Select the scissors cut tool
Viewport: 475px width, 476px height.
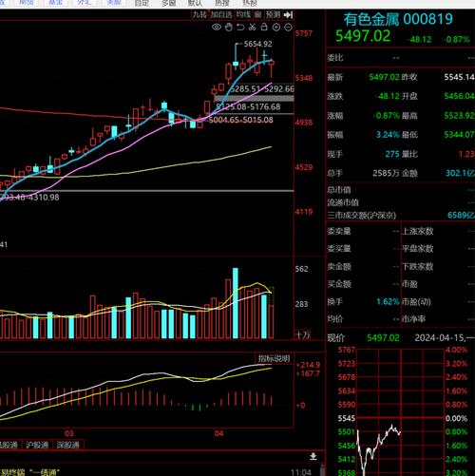coord(252,28)
